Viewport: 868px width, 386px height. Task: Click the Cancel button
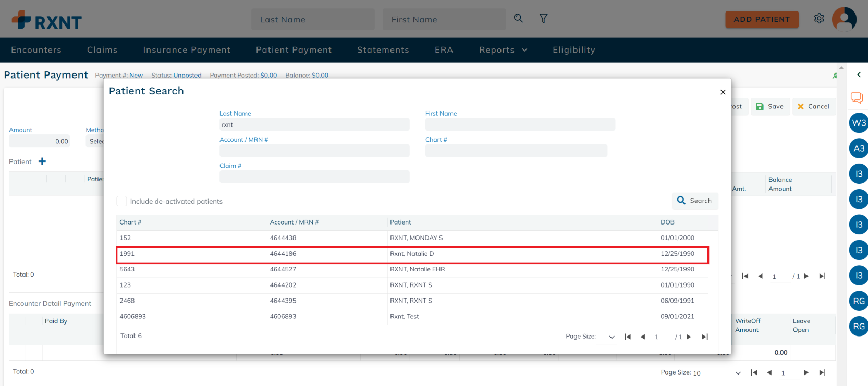tap(813, 106)
